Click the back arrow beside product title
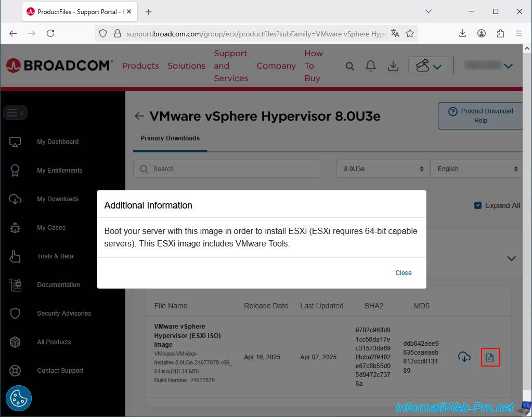The width and height of the screenshot is (532, 417). point(139,116)
